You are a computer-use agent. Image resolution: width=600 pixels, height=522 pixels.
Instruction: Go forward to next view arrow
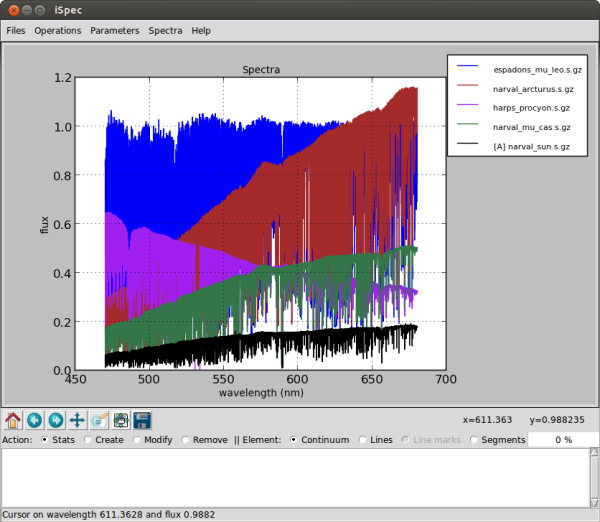click(56, 420)
